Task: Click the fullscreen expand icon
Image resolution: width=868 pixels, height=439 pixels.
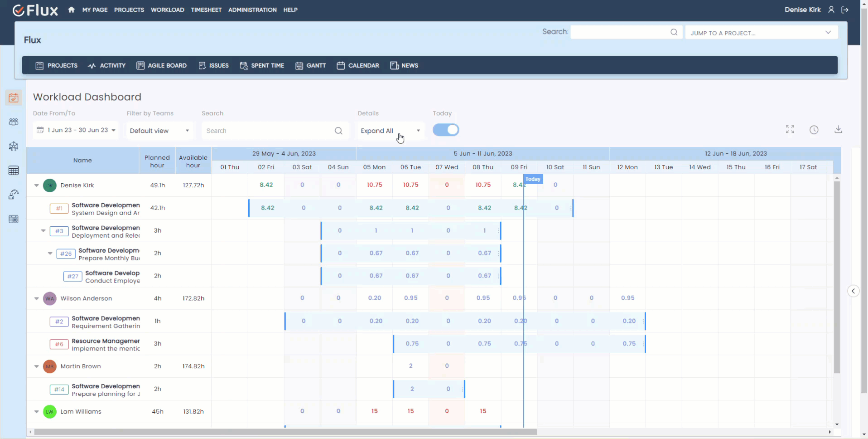Action: 790,130
